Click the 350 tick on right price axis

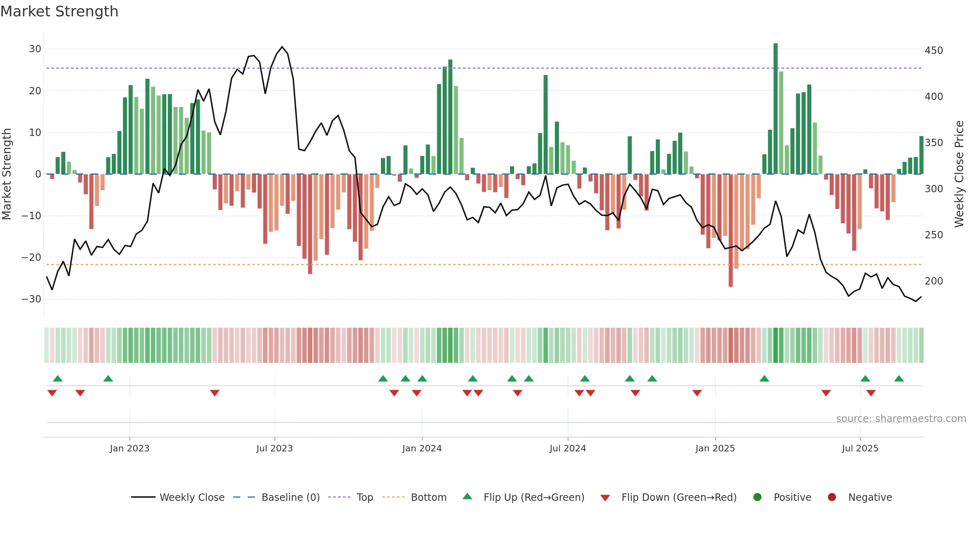934,143
